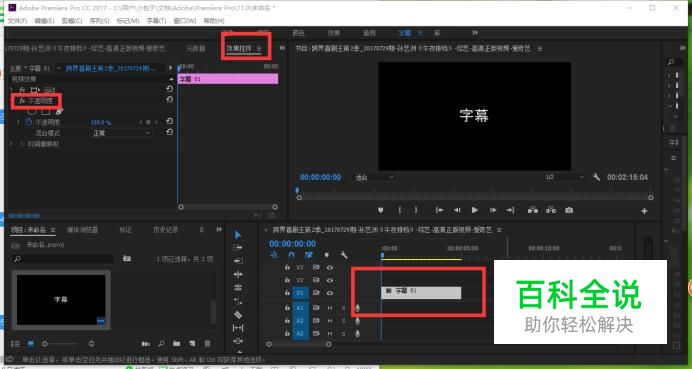Click the 00:00:00:00 timecode in timeline

(293, 244)
